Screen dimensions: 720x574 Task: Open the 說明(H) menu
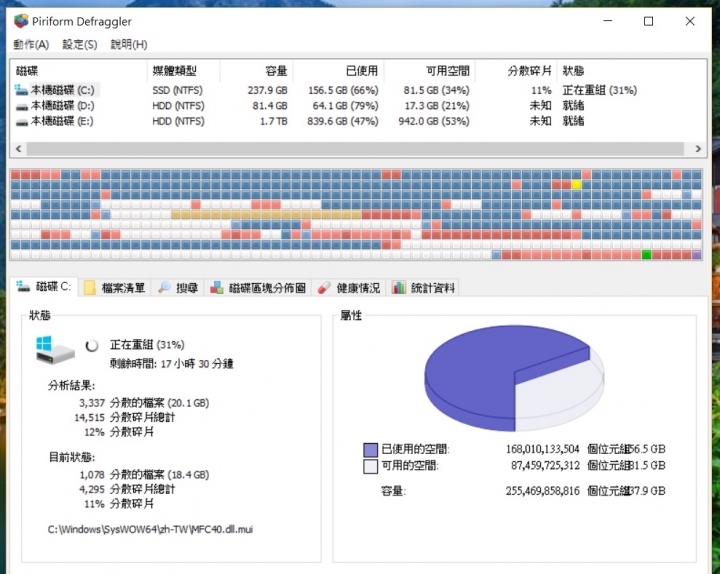pyautogui.click(x=129, y=45)
